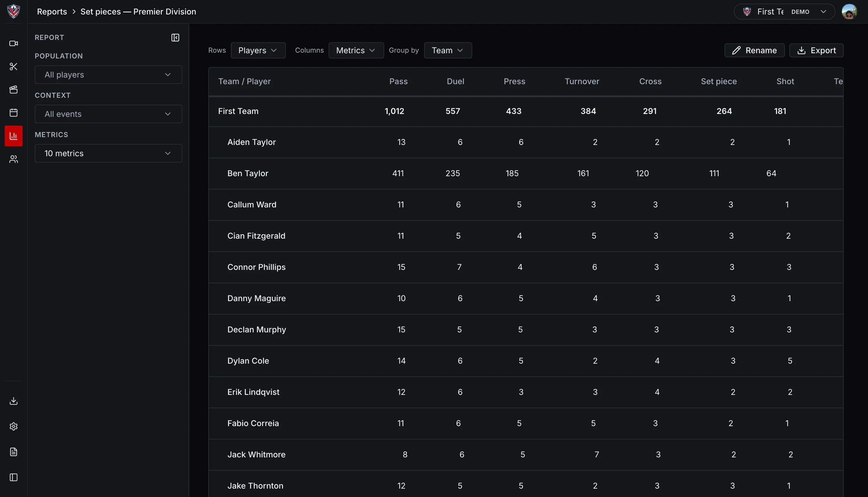Sort by the Shot column header
The width and height of the screenshot is (868, 497).
click(785, 81)
